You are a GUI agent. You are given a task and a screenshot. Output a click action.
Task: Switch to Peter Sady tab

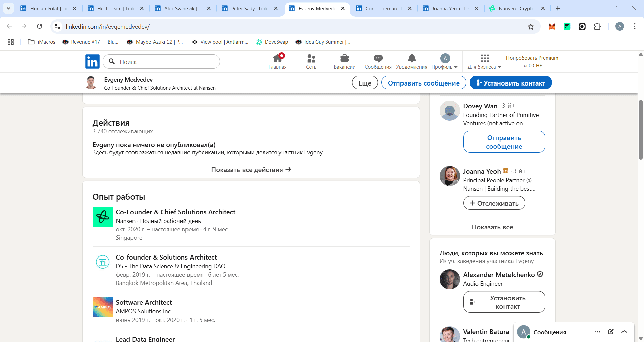click(249, 8)
